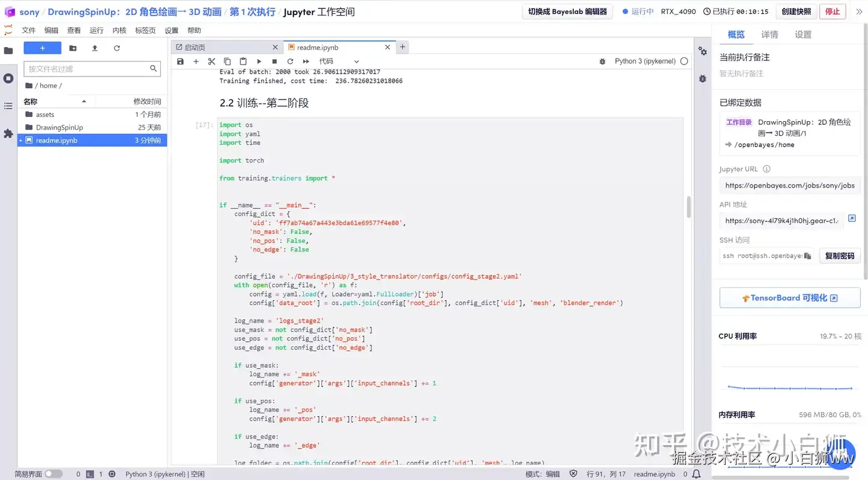Click the notebook toolbar debugger bug icon

602,62
